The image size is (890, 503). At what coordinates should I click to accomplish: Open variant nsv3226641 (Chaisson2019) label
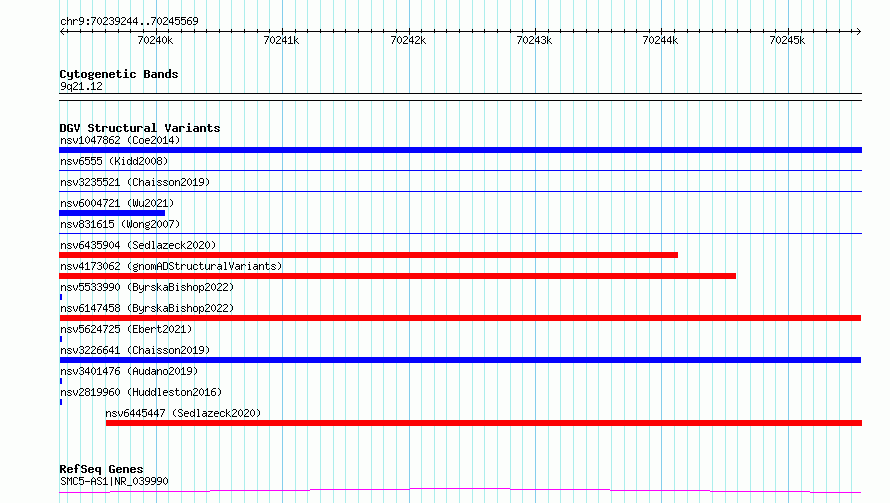[135, 350]
